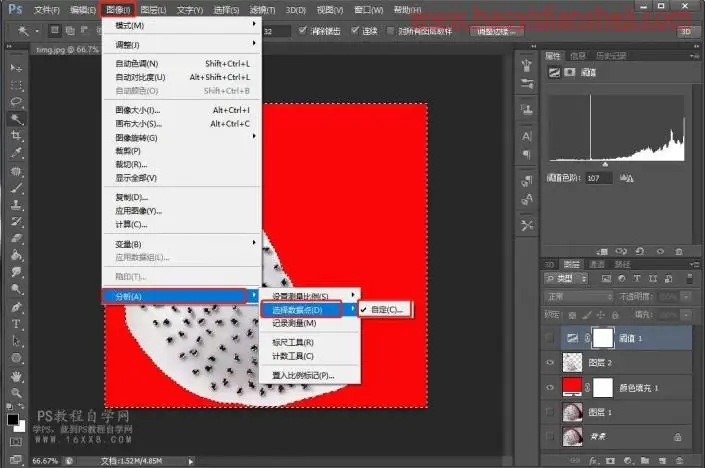Create new group folder icon
The height and width of the screenshot is (468, 705).
645,460
